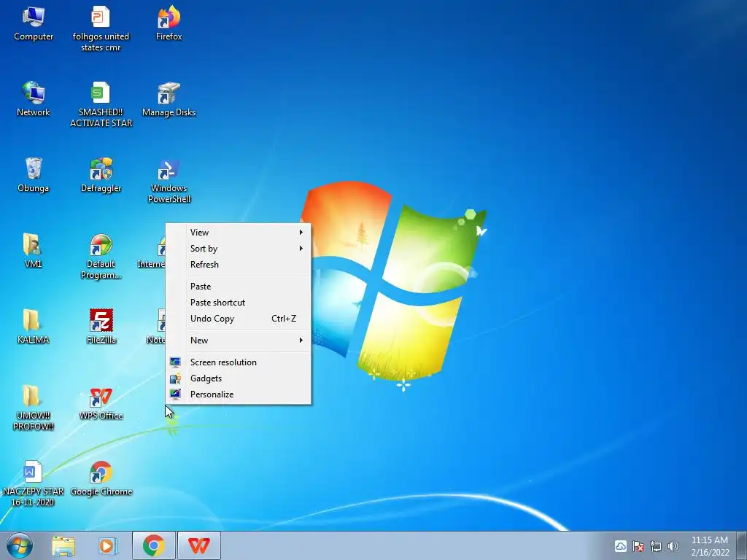The width and height of the screenshot is (747, 560).
Task: Open Gadgets from the context menu
Action: [x=239, y=378]
